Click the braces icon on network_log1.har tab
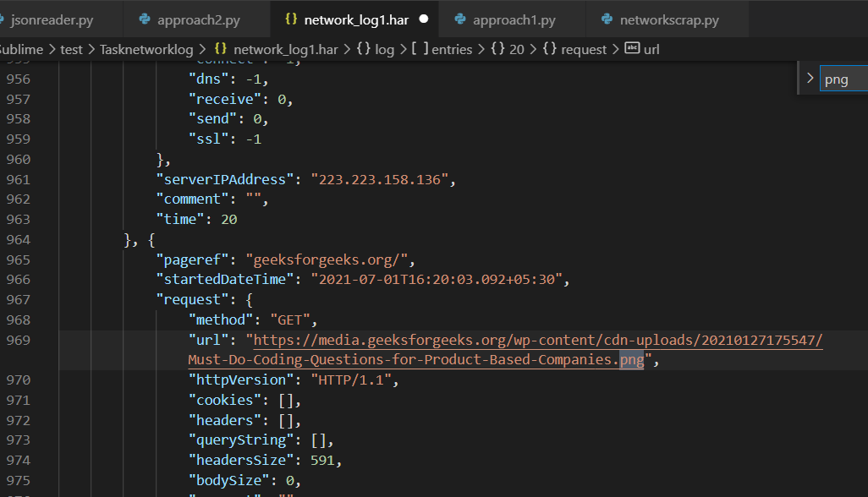This screenshot has height=497, width=868. point(291,19)
